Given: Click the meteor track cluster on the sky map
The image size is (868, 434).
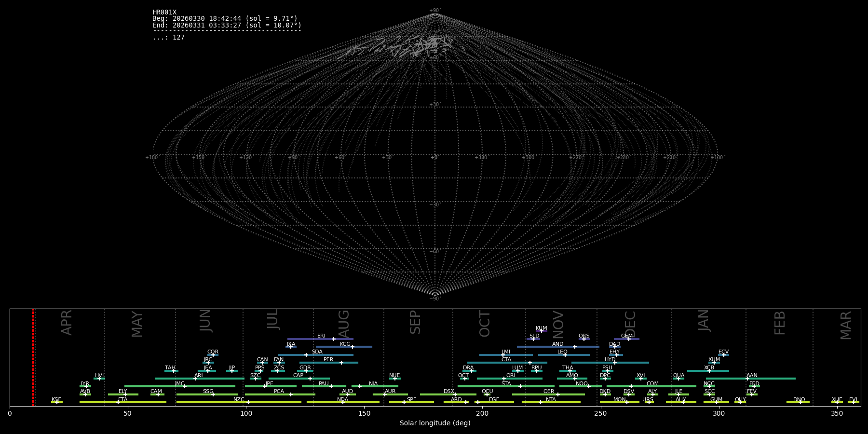Looking at the screenshot, I should (x=403, y=47).
